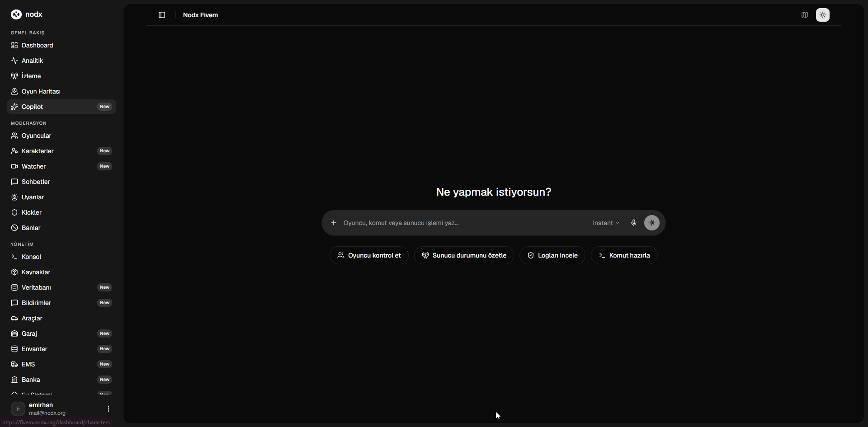Click the plus attachment icon
Screen dimensions: 868x427
click(x=334, y=223)
